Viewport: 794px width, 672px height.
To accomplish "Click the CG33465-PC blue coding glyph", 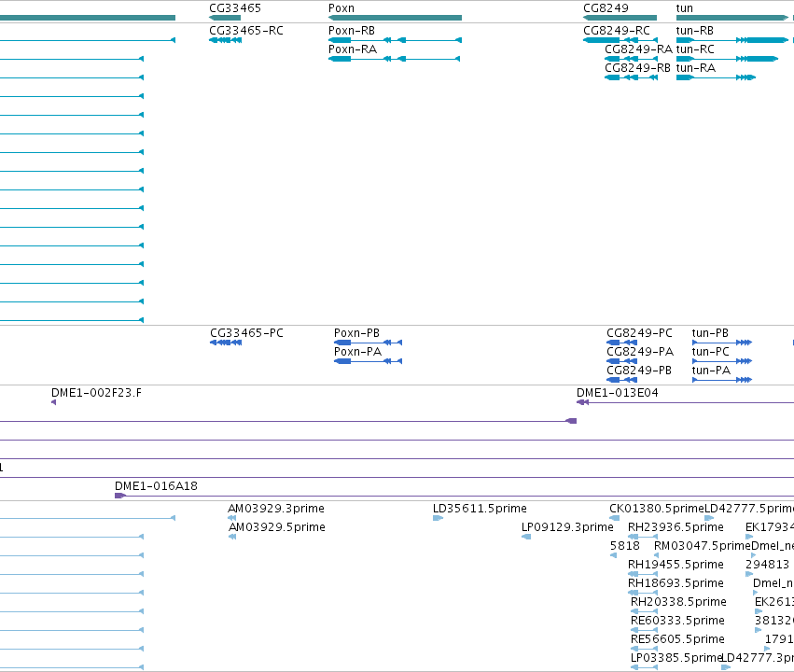I will tap(226, 343).
